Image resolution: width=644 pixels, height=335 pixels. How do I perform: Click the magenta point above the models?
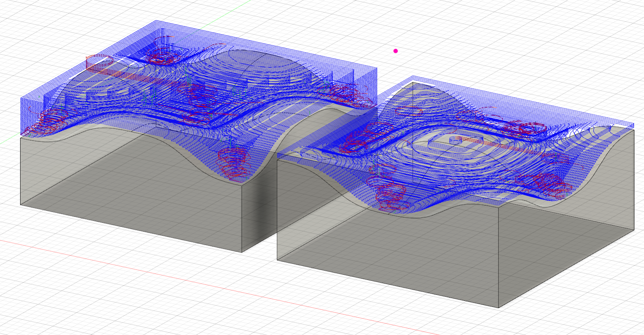396,51
